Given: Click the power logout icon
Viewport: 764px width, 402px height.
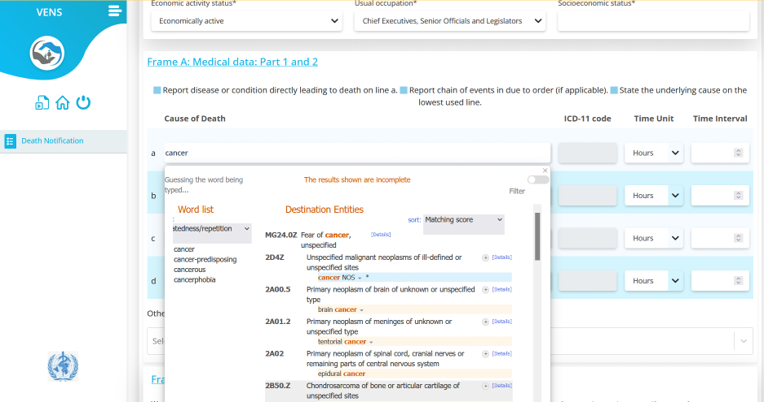Looking at the screenshot, I should pyautogui.click(x=83, y=102).
